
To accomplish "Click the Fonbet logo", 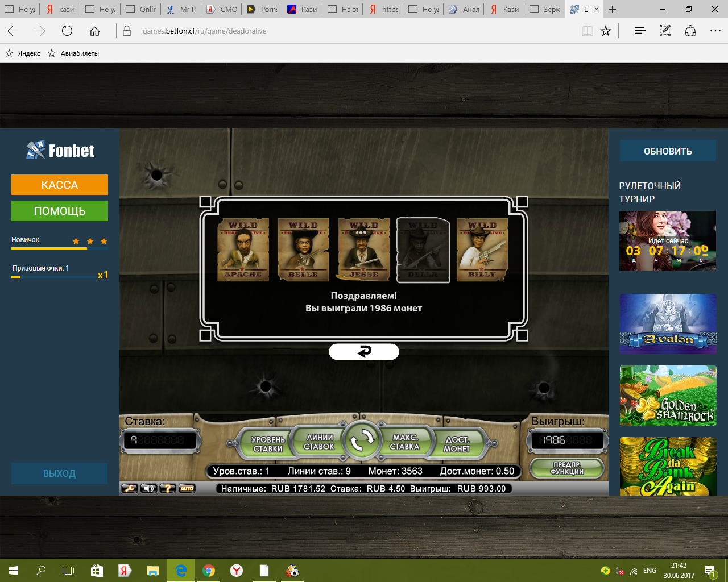I will click(x=60, y=150).
